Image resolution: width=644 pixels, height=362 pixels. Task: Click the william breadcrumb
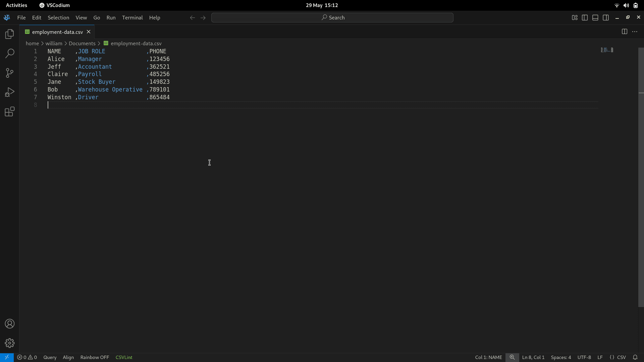(54, 43)
